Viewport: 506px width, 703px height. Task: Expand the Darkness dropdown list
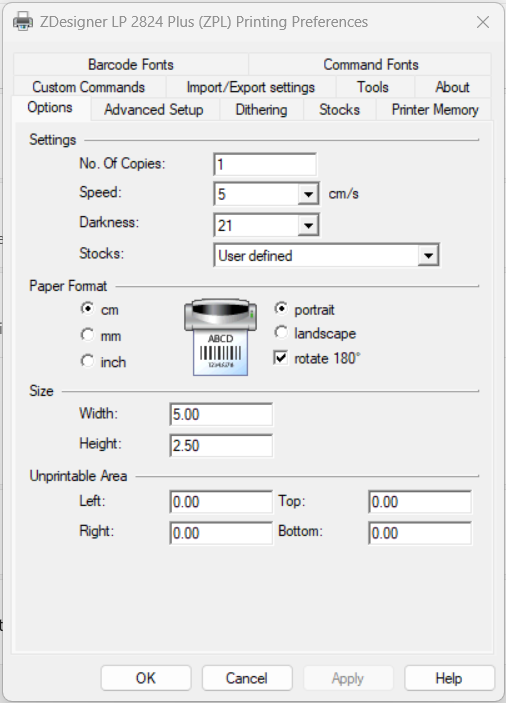point(308,225)
